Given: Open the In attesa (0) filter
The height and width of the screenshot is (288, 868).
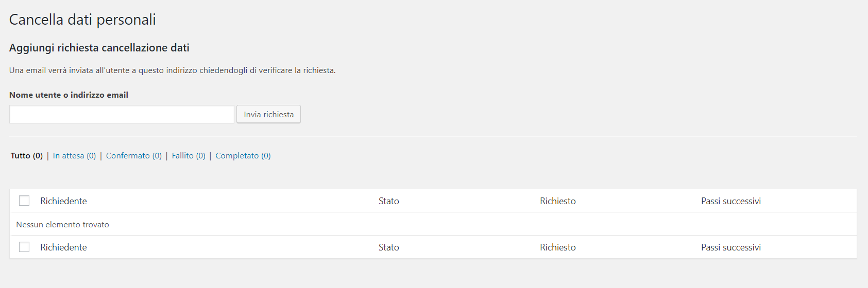Looking at the screenshot, I should [x=74, y=156].
